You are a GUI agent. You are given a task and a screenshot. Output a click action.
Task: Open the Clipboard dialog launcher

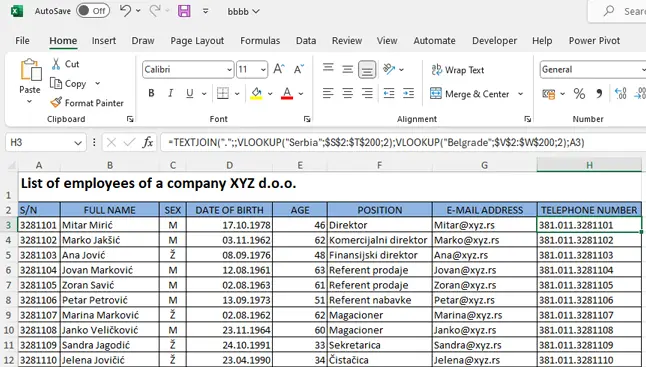pos(130,119)
